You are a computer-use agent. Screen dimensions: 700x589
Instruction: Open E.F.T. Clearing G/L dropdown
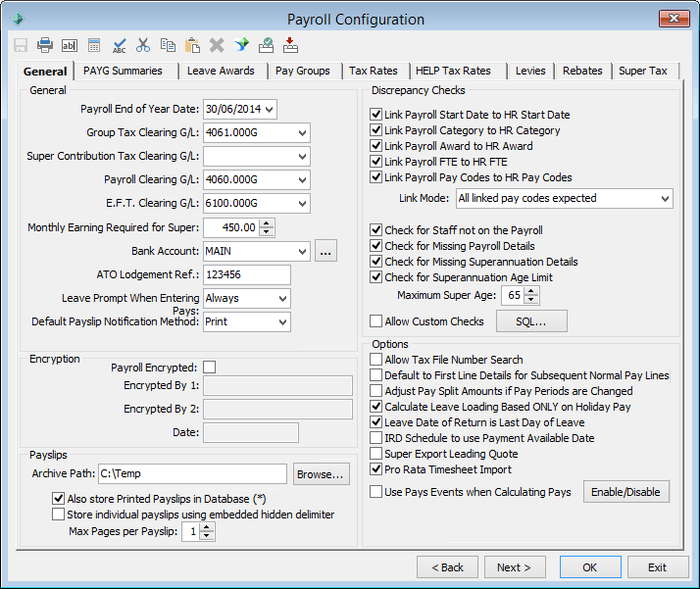tap(302, 204)
